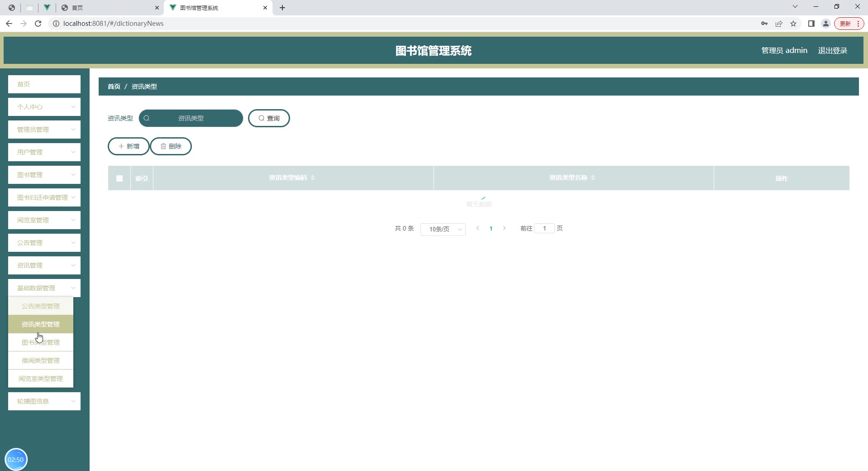Close the 图书馆管理系统 browser tab

pos(265,8)
